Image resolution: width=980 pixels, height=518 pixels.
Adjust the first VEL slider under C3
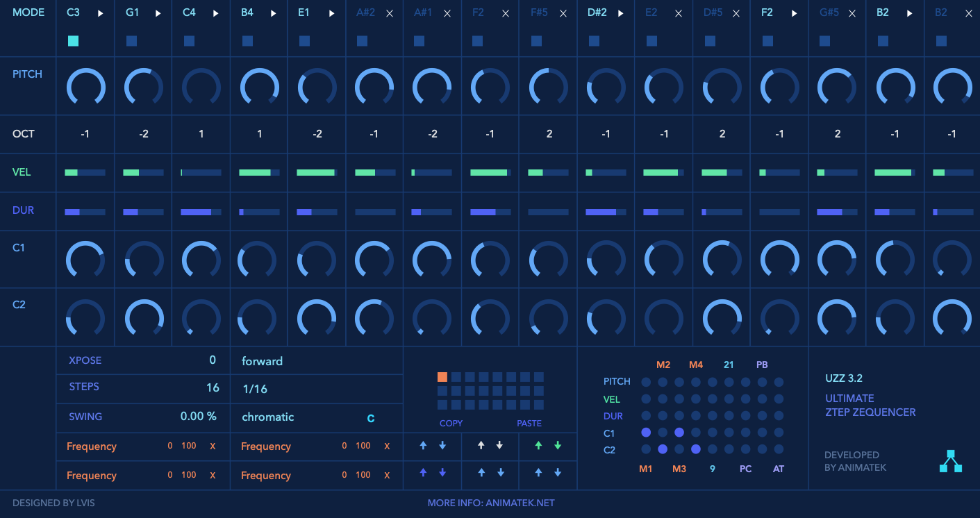[x=85, y=172]
